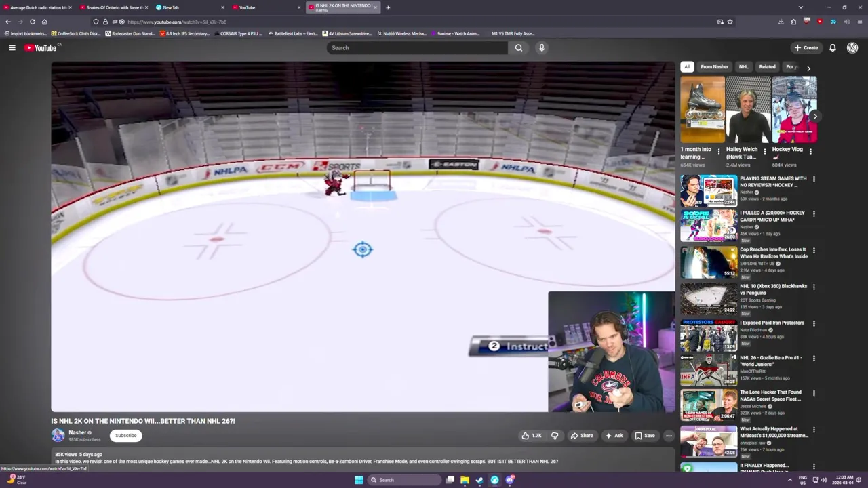Open options for 'I Exposed Paid Iran Protestors'
Viewport: 868px width, 488px height.
tap(814, 323)
